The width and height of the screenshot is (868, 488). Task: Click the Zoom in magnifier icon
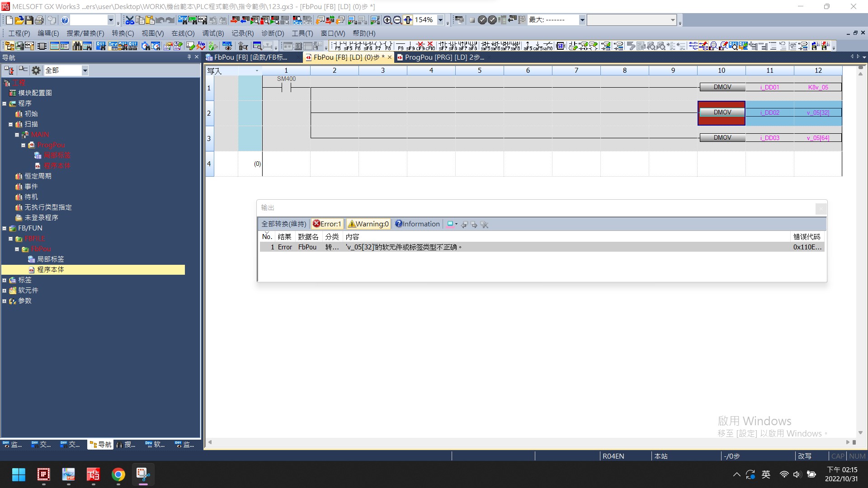[387, 20]
